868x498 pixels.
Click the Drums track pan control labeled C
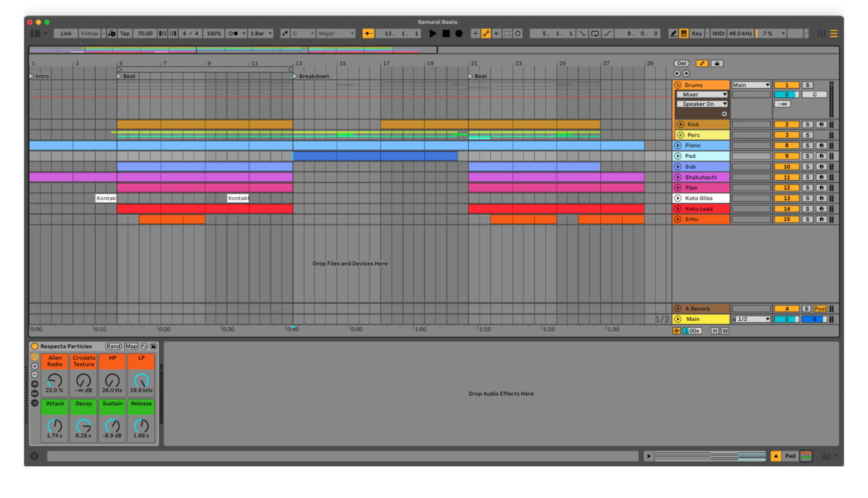pyautogui.click(x=814, y=95)
